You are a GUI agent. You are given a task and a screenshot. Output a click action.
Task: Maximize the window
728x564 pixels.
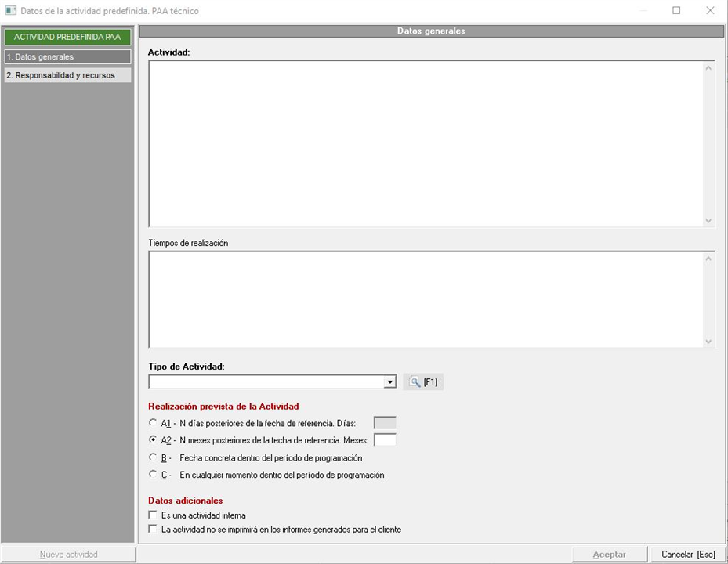[676, 10]
